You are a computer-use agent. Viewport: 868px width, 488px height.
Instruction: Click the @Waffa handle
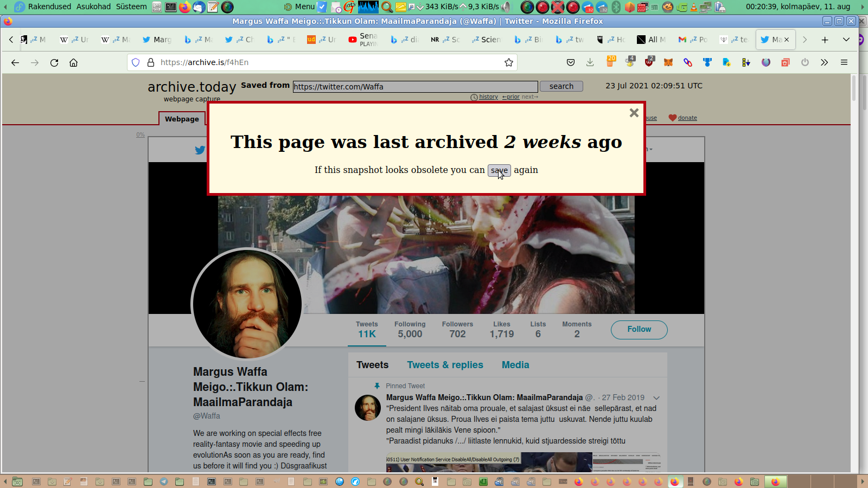coord(207,416)
